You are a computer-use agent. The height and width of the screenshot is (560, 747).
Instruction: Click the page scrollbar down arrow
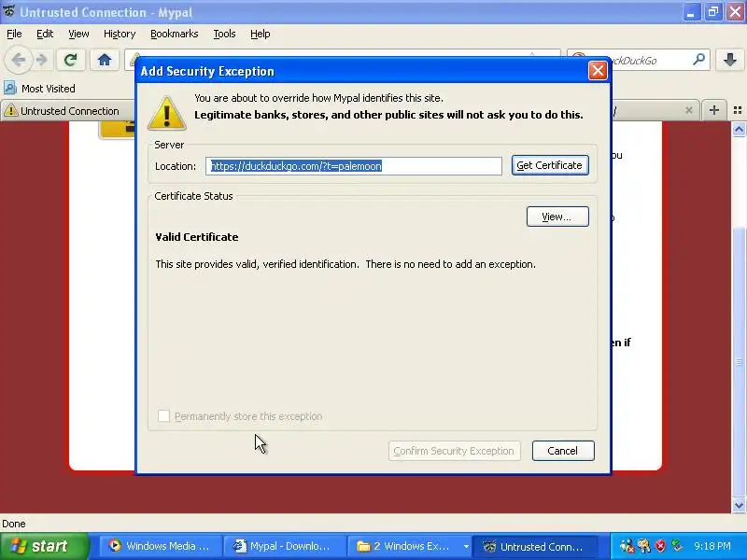[x=739, y=505]
